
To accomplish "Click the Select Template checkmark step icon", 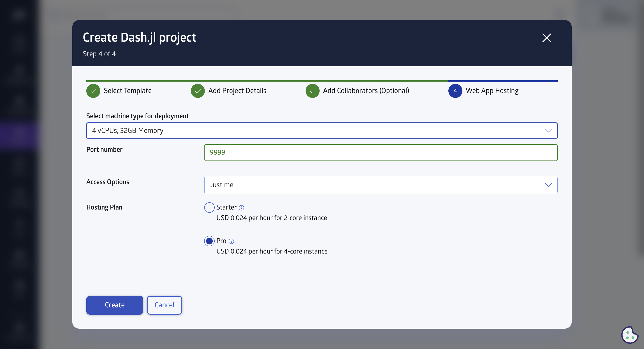I will (93, 91).
